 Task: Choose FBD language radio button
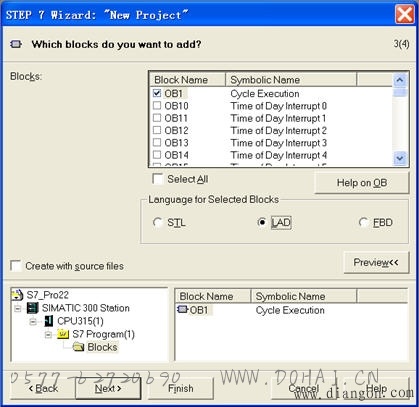click(x=363, y=222)
